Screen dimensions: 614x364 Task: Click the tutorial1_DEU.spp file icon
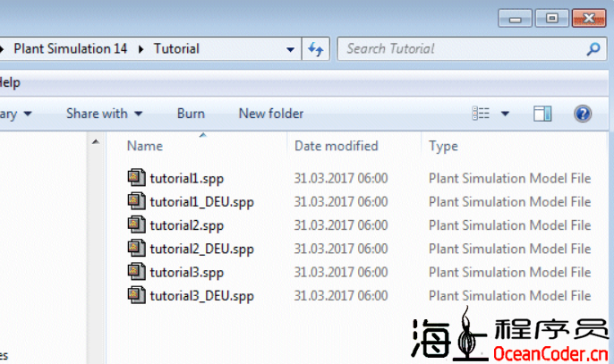136,201
